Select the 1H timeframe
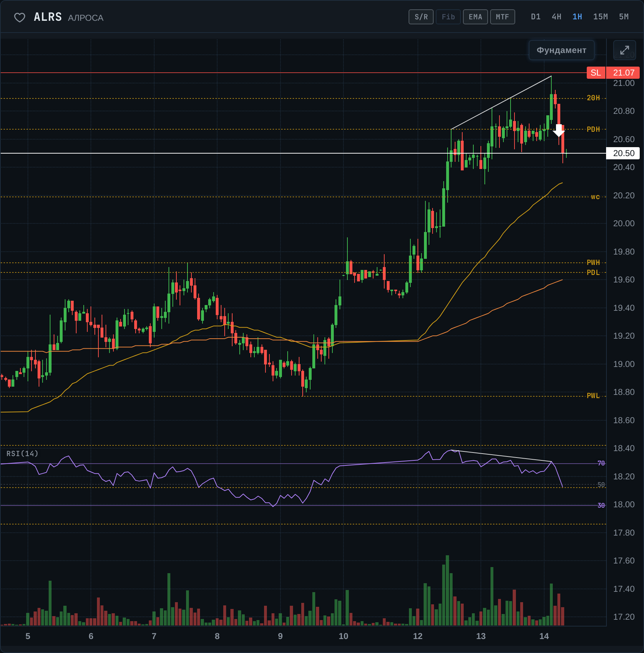The height and width of the screenshot is (653, 644). [x=577, y=17]
